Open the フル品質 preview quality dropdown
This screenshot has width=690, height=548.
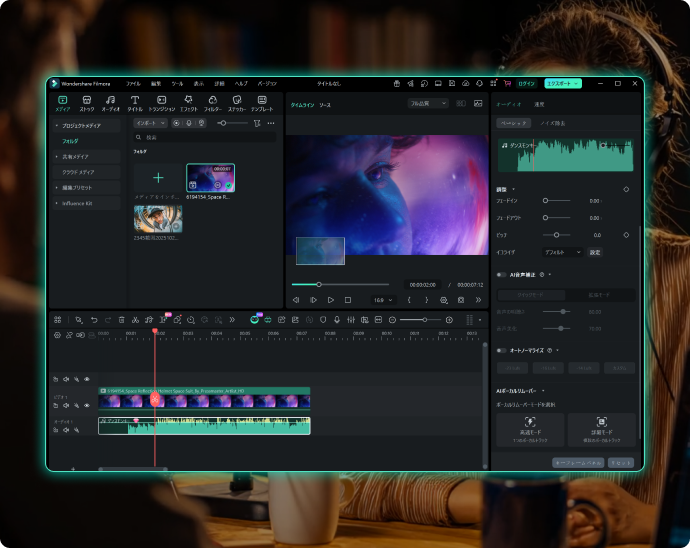(428, 103)
